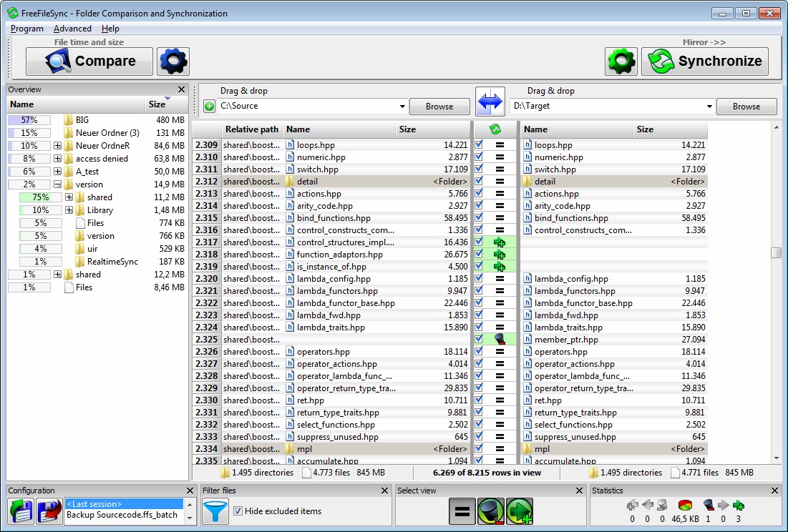Image resolution: width=788 pixels, height=532 pixels.
Task: Select Backup Sourcecode.ffs_batch configuration
Action: coord(123,516)
